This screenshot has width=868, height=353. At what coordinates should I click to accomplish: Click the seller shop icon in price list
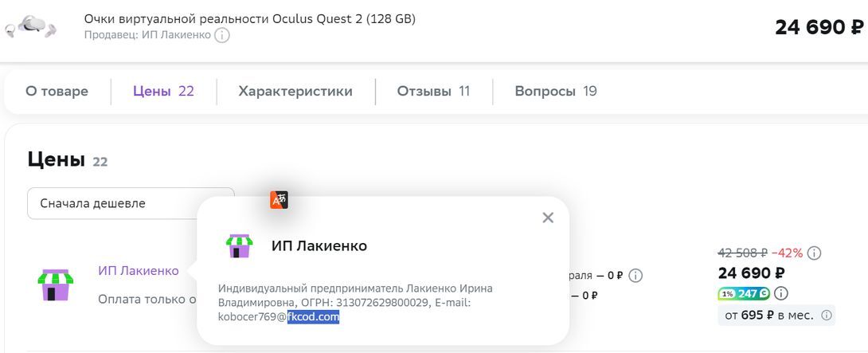click(56, 284)
